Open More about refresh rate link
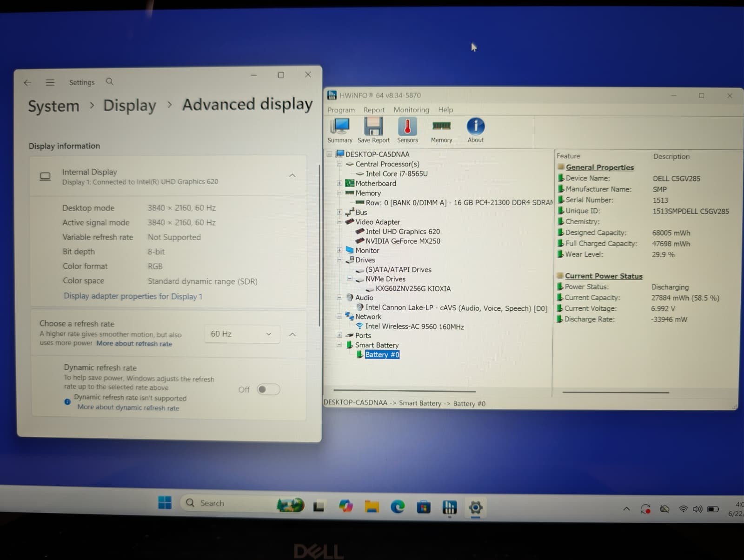The height and width of the screenshot is (560, 744). pos(134,344)
